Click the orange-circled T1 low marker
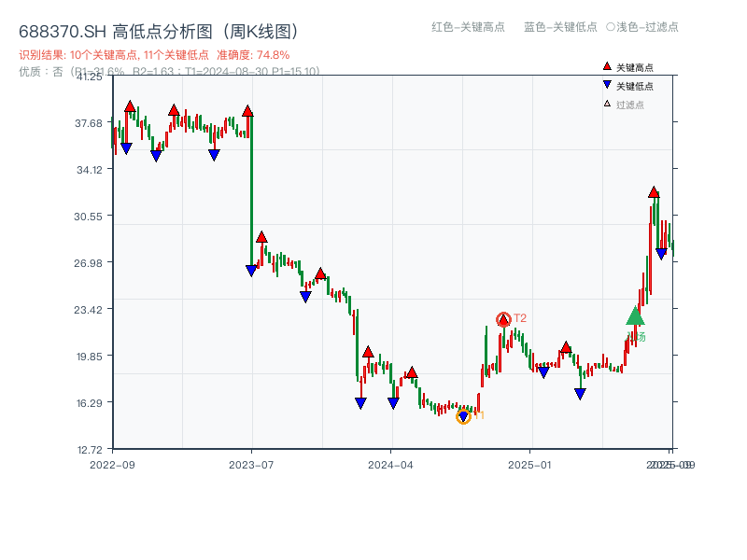The height and width of the screenshot is (560, 747). click(463, 416)
